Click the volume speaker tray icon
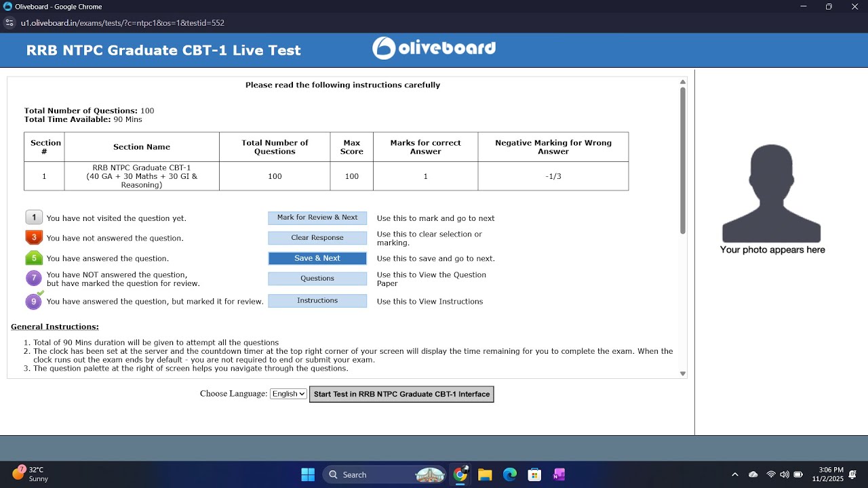The height and width of the screenshot is (488, 868). (785, 474)
